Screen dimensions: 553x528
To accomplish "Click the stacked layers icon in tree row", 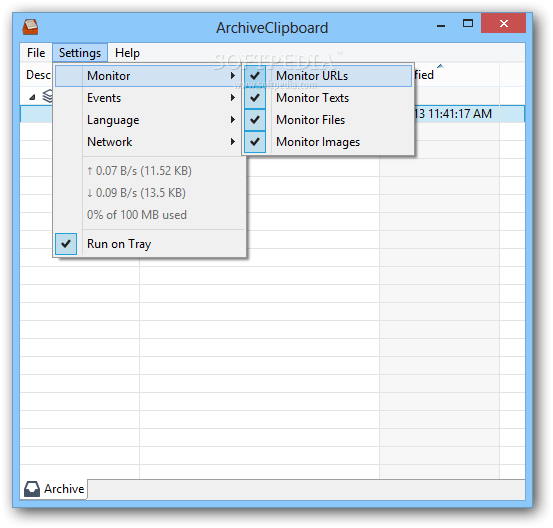I will [x=48, y=96].
